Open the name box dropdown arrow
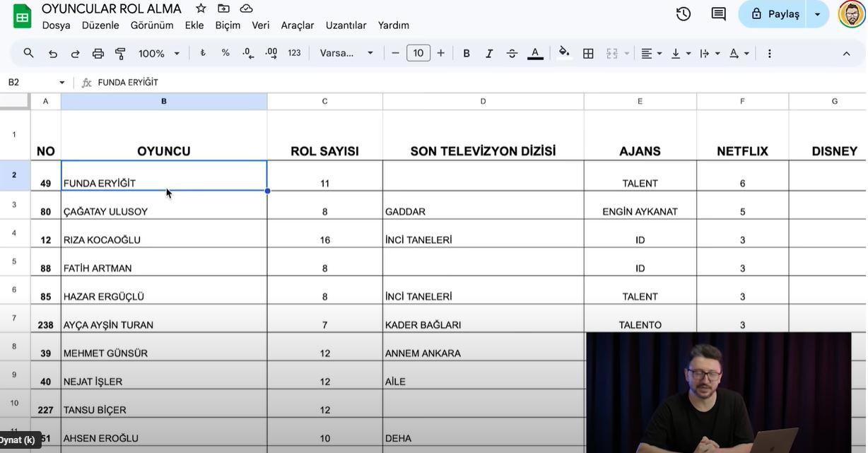 click(x=62, y=83)
